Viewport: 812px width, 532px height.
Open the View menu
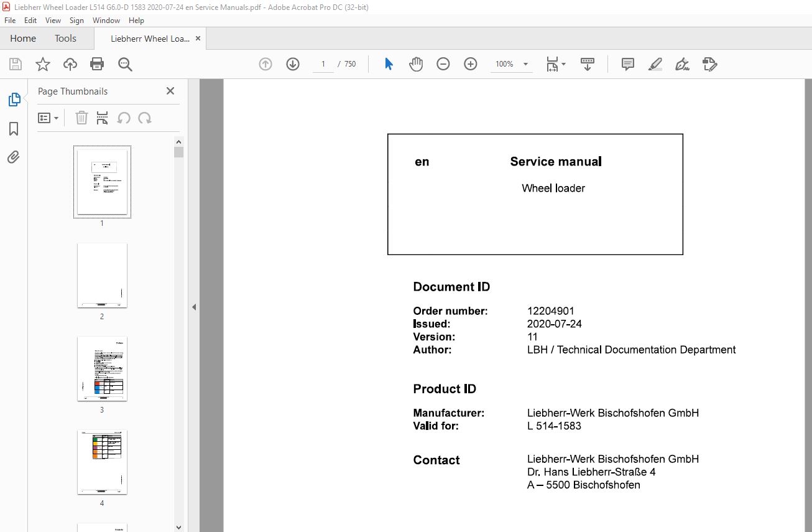pos(53,21)
